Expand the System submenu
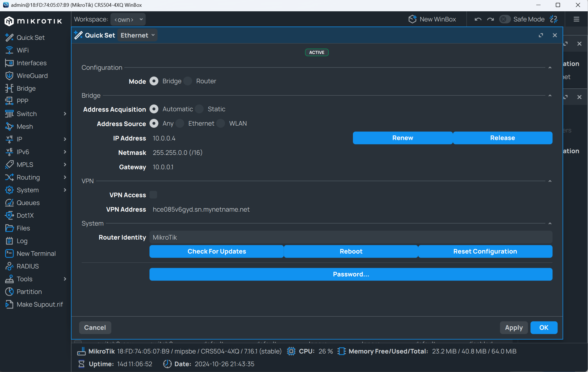Screen dimensions: 588x372 click(65, 190)
